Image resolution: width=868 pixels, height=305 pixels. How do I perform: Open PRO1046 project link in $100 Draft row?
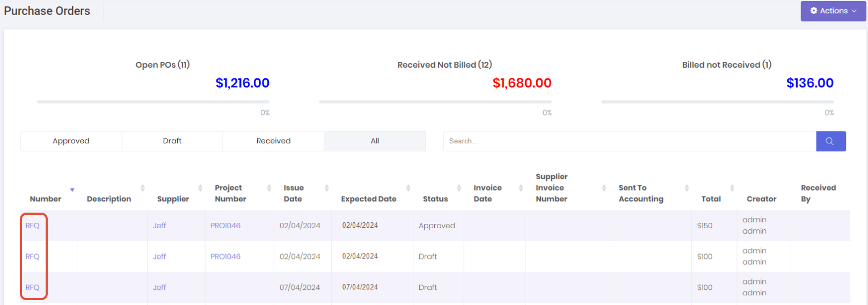point(225,257)
